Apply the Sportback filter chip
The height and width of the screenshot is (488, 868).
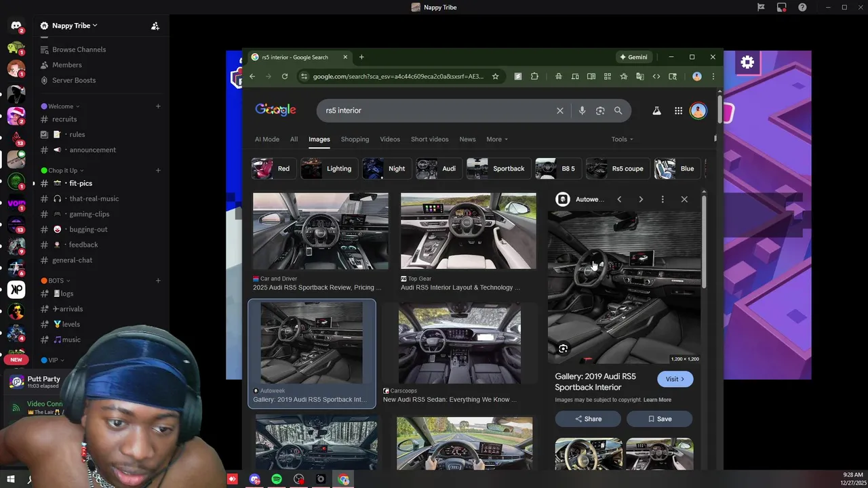coord(498,169)
